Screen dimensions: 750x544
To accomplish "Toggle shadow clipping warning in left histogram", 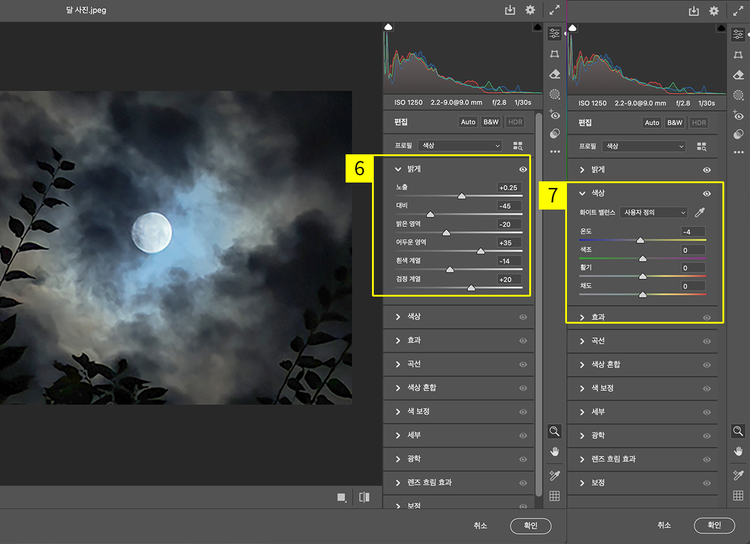I will coord(388,27).
